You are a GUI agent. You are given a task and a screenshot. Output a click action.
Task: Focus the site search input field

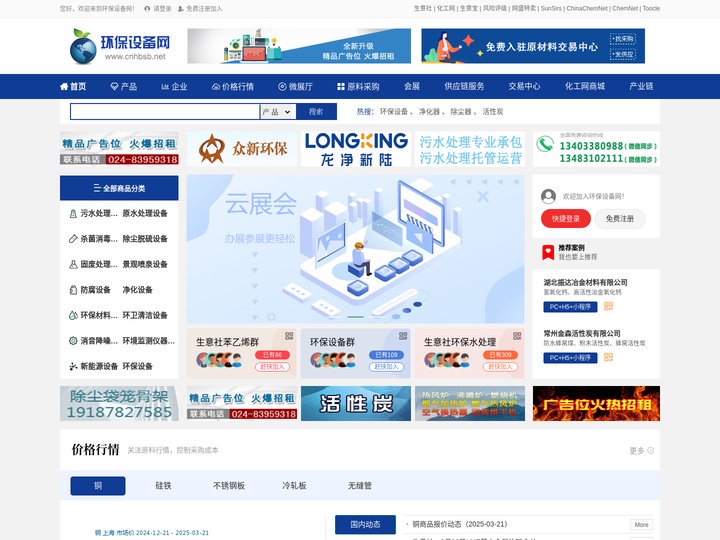pos(165,112)
